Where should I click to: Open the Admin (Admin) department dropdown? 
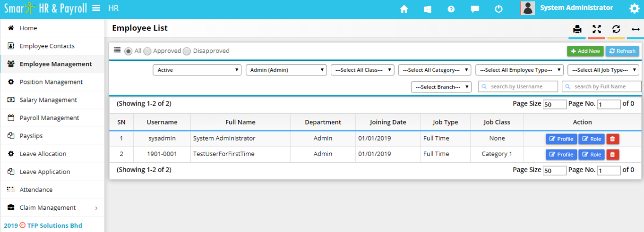pyautogui.click(x=286, y=70)
